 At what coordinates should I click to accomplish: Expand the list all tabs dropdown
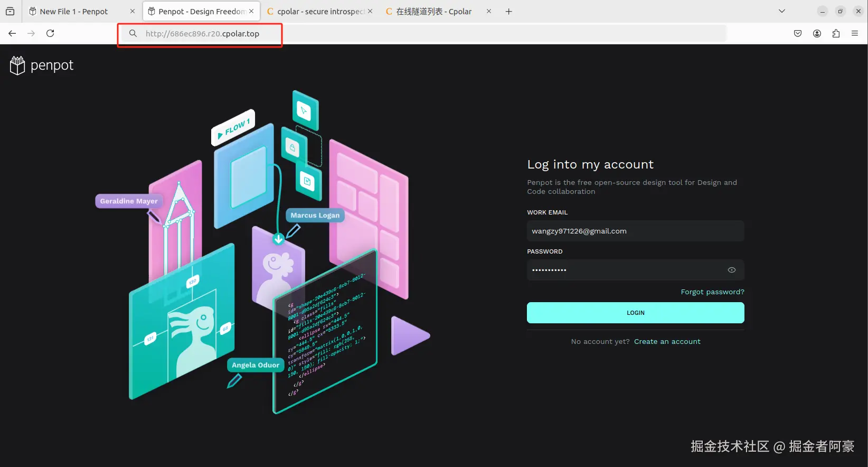click(782, 11)
